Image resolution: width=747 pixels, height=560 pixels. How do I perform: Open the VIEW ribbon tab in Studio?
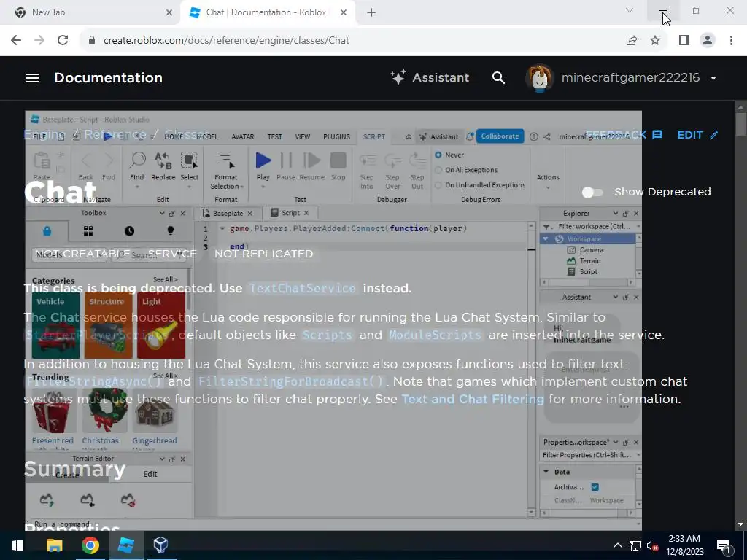point(303,136)
